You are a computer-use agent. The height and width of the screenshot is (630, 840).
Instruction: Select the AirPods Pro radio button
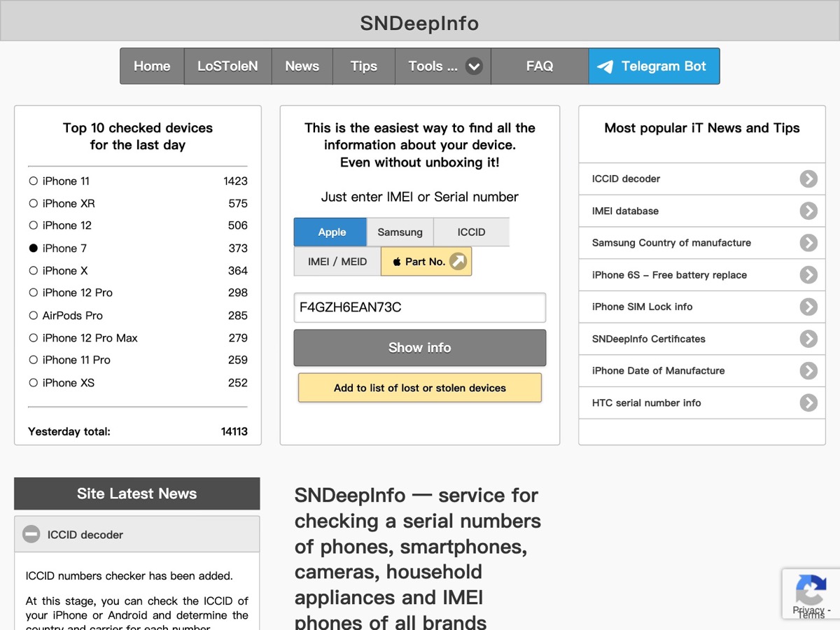click(x=33, y=316)
